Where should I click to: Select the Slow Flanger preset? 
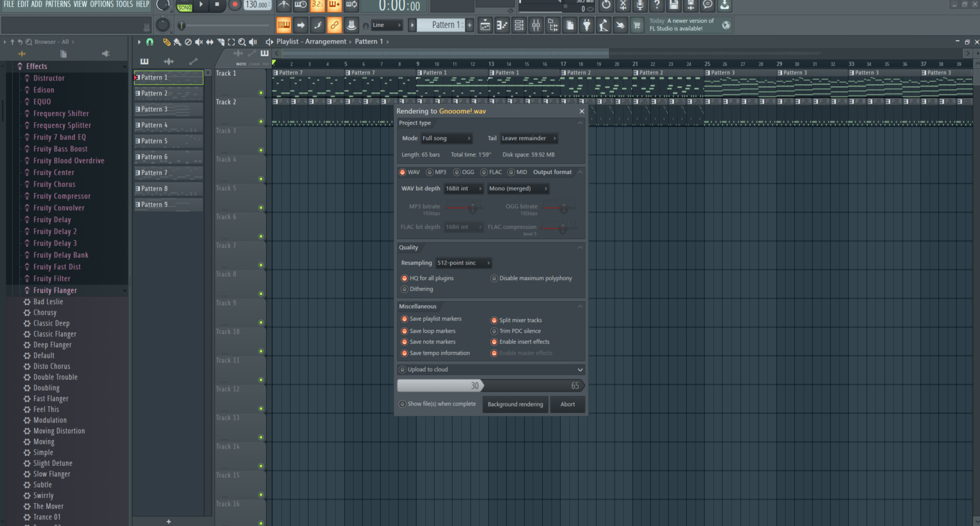tap(52, 474)
